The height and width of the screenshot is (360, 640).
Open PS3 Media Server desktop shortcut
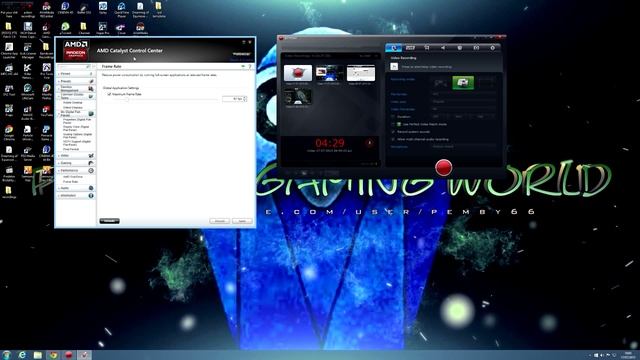coord(27,153)
